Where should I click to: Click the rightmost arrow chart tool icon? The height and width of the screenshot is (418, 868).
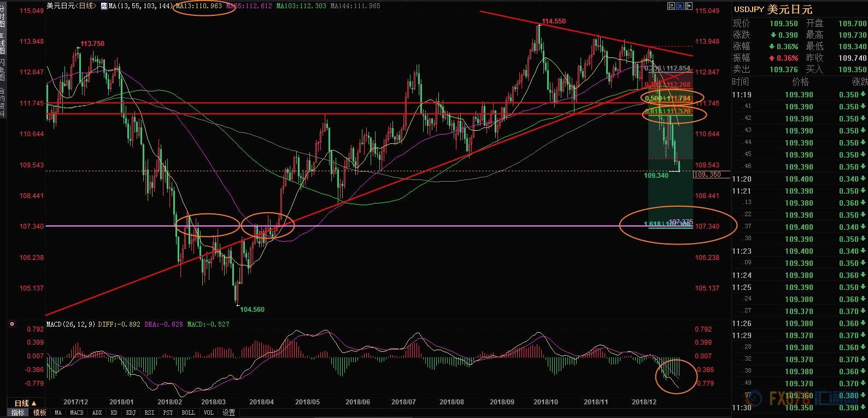click(x=689, y=6)
